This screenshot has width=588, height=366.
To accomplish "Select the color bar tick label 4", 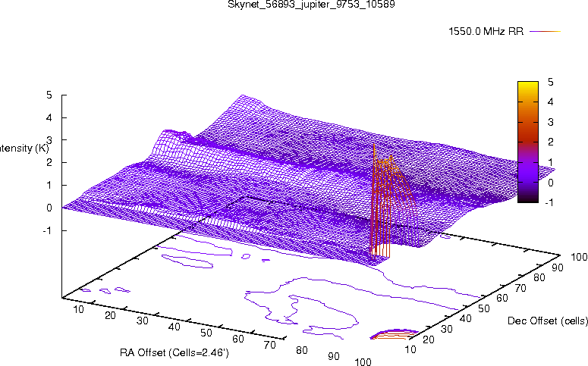I will coord(550,102).
